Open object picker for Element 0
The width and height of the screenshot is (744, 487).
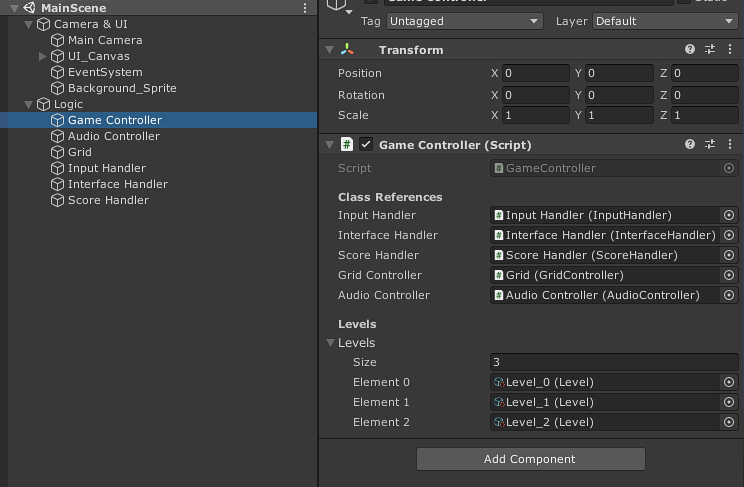(729, 382)
